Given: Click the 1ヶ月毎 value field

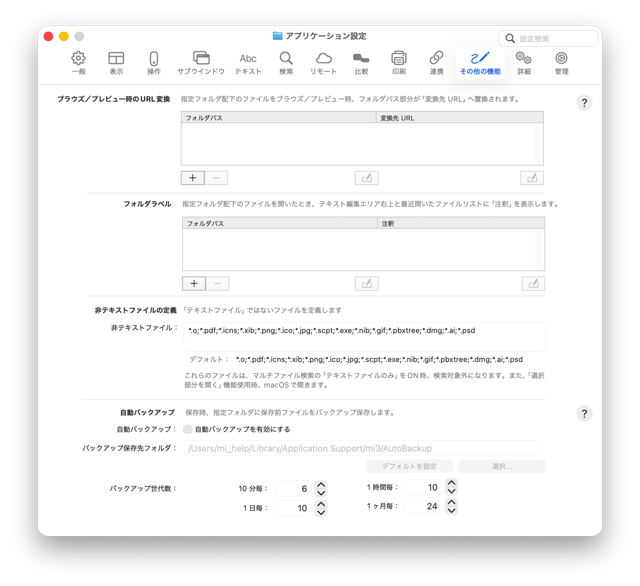Looking at the screenshot, I should (x=423, y=506).
